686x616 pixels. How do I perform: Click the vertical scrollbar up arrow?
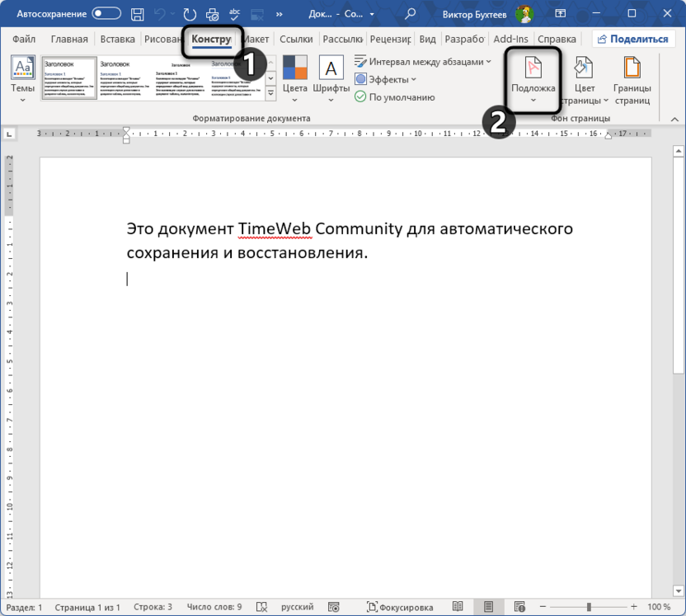click(678, 152)
